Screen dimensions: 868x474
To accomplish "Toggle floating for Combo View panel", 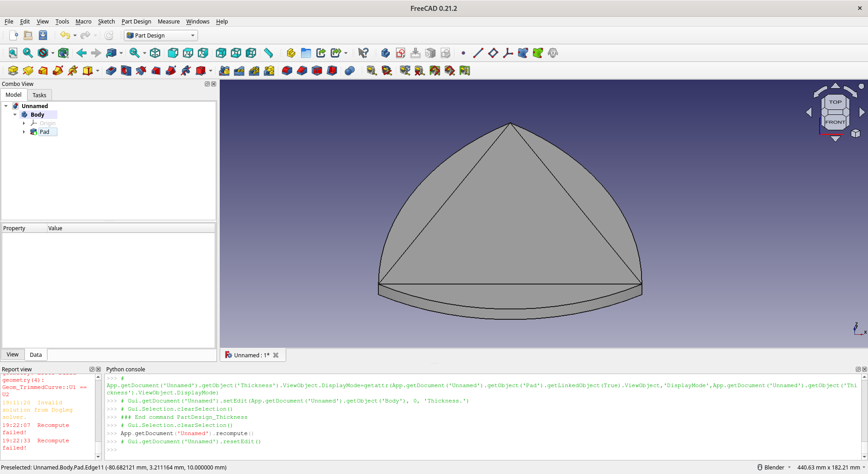I will tap(207, 84).
